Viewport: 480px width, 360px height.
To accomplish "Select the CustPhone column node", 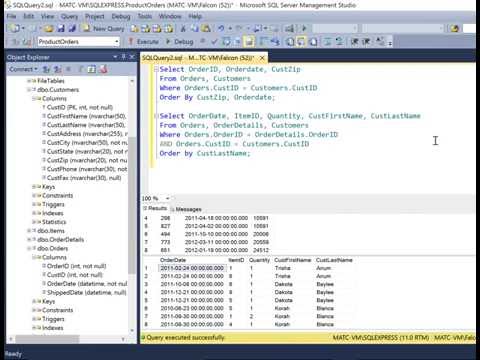I will tap(85, 169).
